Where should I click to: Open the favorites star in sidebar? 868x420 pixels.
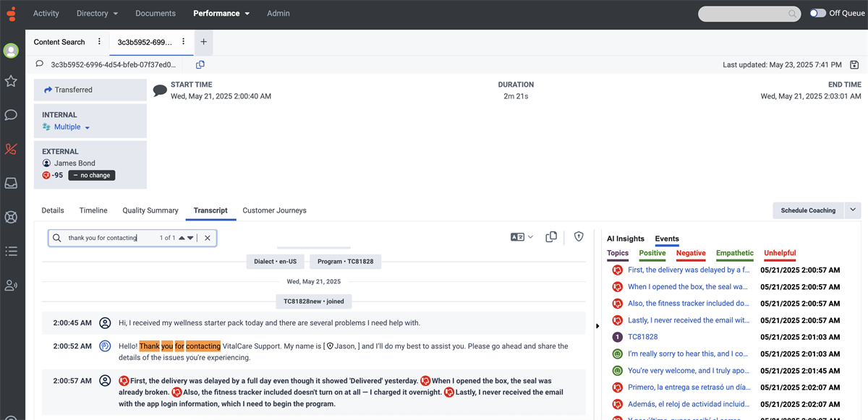click(11, 81)
